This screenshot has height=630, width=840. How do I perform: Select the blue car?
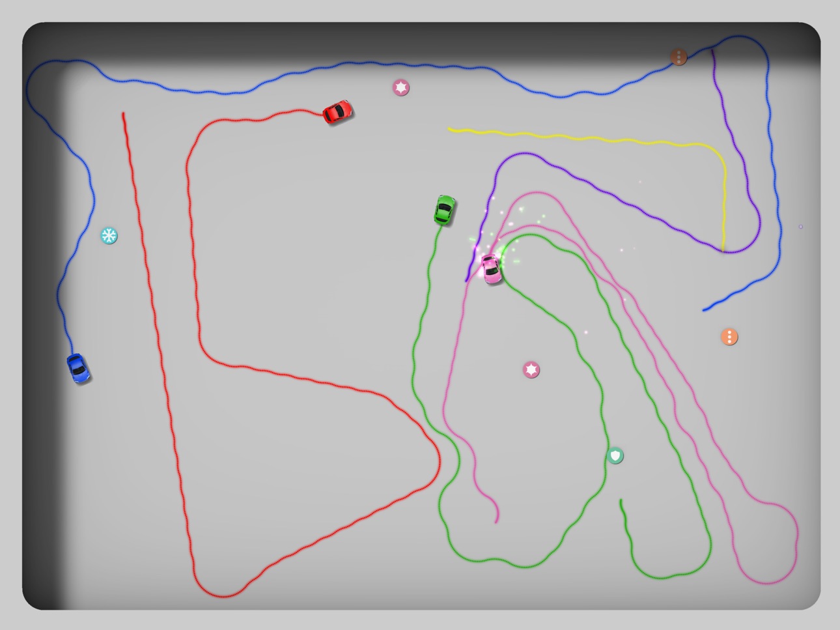coord(77,368)
